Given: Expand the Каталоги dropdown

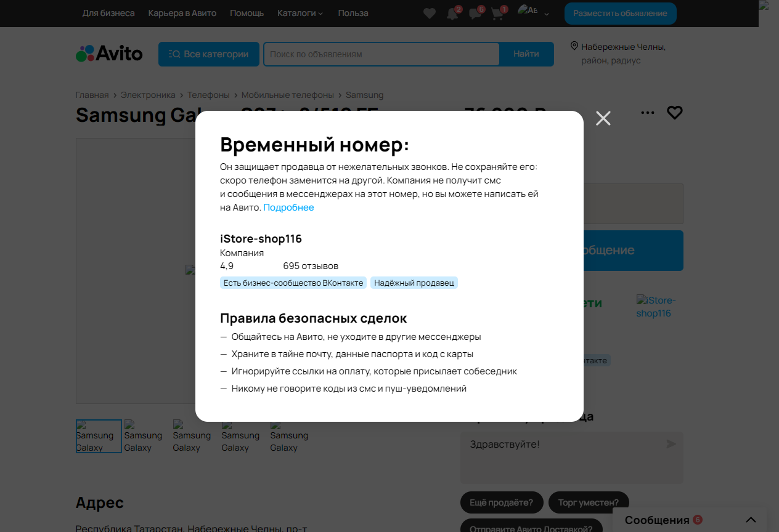Looking at the screenshot, I should (x=300, y=13).
